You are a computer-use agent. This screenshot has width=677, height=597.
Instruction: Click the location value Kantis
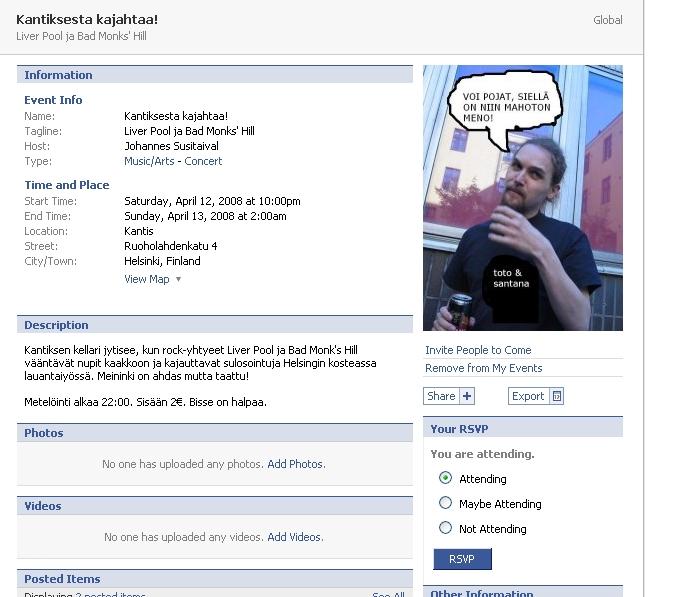139,231
